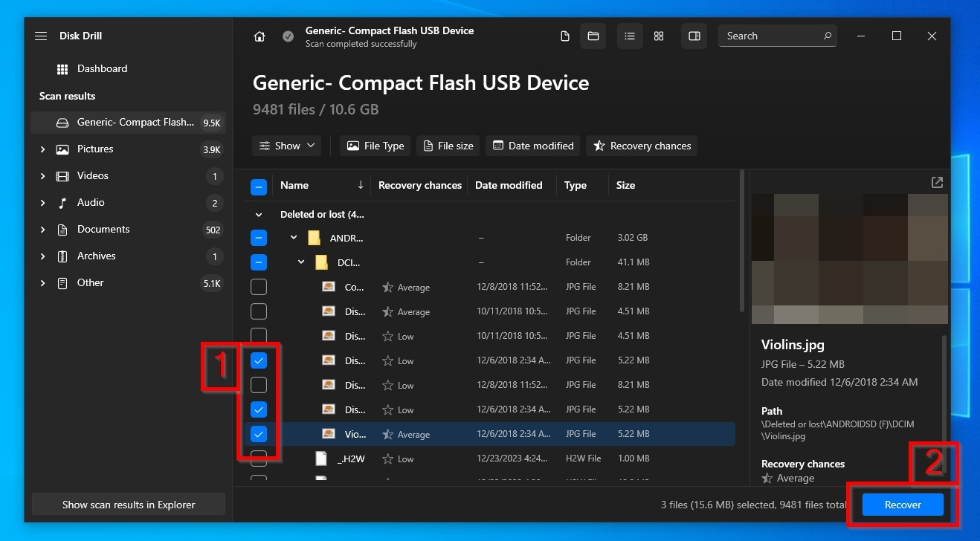Click the Violins.jpg preview thumbnail
Image resolution: width=980 pixels, height=541 pixels.
coord(850,259)
